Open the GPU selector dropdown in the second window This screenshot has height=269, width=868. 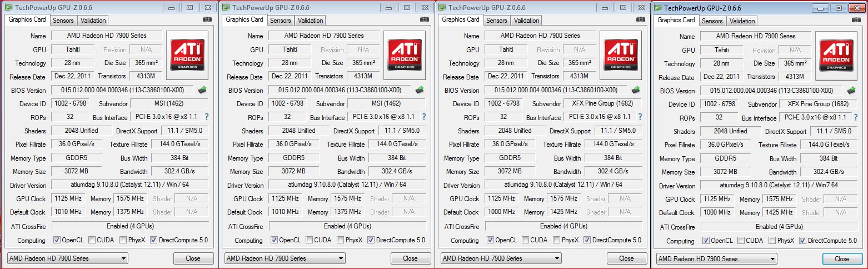(x=285, y=258)
